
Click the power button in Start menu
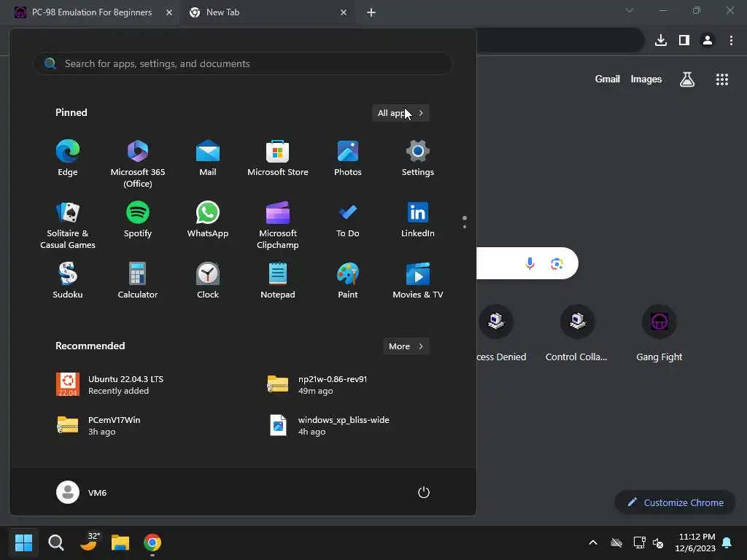pos(424,492)
